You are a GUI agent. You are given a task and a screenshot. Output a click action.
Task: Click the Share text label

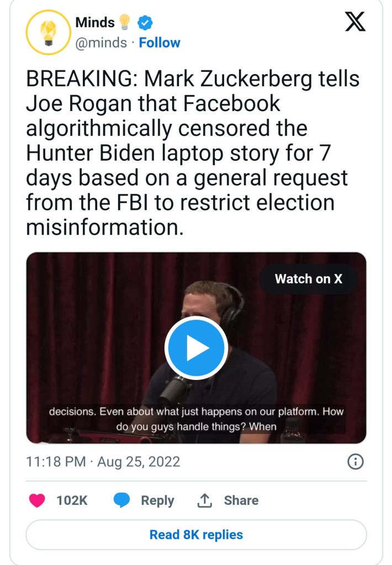(241, 500)
